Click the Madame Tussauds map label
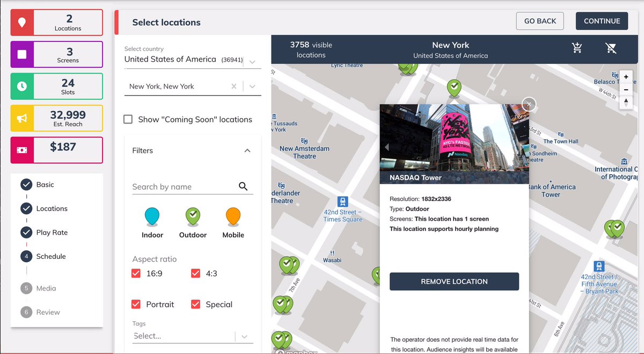644x354 pixels. pyautogui.click(x=284, y=127)
